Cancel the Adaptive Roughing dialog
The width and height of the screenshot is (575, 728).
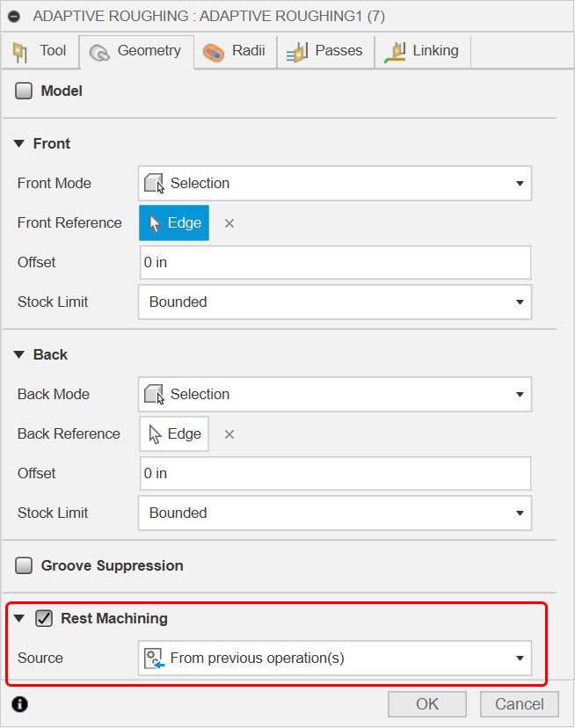(x=519, y=703)
